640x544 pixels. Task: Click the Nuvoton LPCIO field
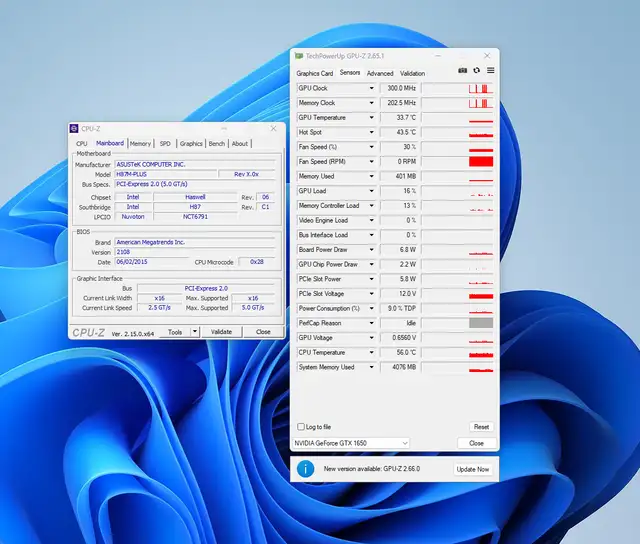coord(133,217)
